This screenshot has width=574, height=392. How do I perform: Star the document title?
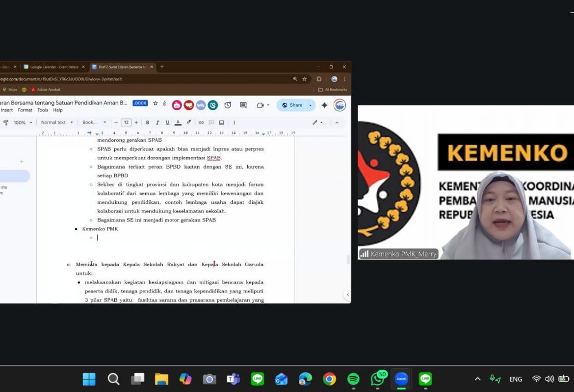point(156,103)
